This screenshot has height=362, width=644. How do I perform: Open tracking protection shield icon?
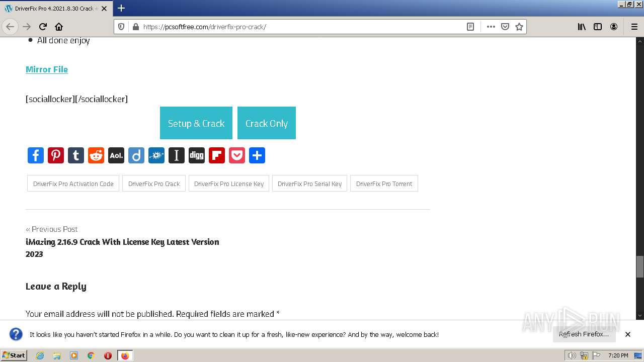[121, 27]
